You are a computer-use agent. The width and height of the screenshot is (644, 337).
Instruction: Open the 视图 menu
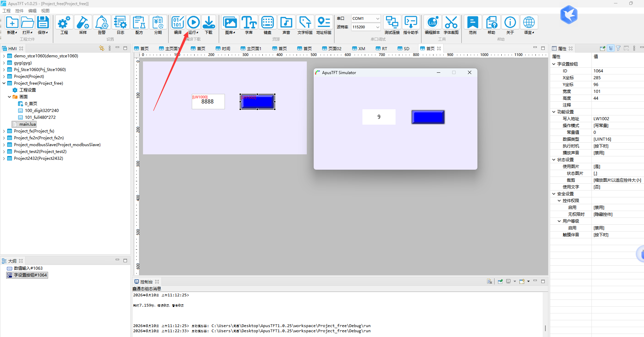(45, 11)
